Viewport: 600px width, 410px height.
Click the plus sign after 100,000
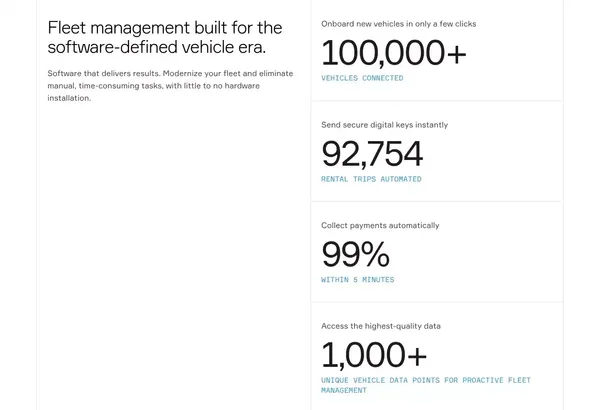coord(457,54)
